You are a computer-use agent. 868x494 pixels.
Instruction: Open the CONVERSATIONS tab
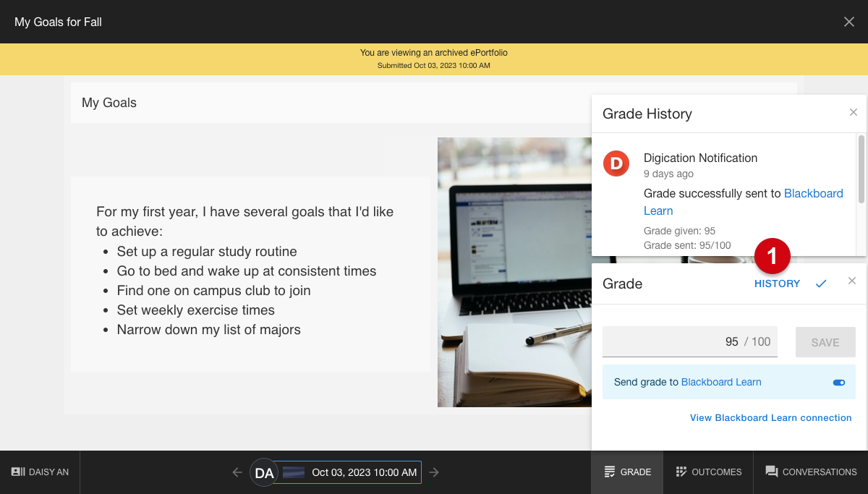click(811, 472)
